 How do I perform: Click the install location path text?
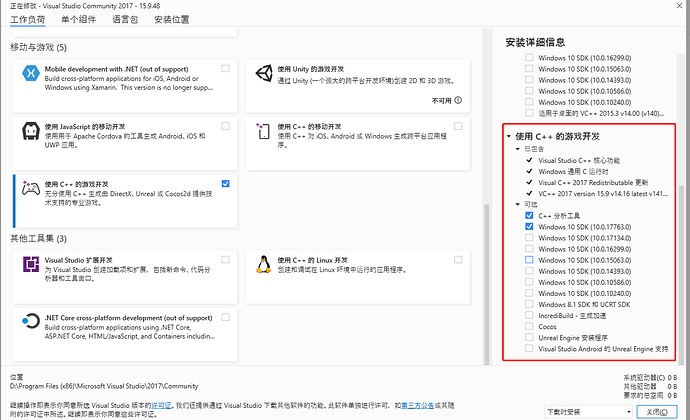tap(104, 386)
